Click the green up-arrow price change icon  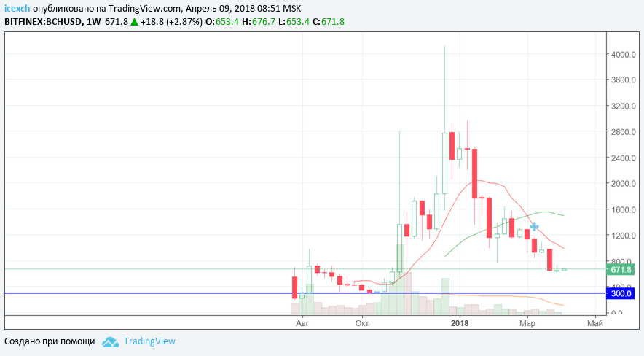[134, 22]
